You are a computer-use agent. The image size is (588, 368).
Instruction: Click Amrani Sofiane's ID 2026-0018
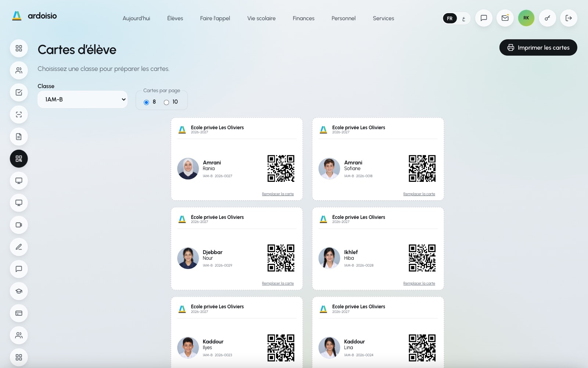pos(364,176)
